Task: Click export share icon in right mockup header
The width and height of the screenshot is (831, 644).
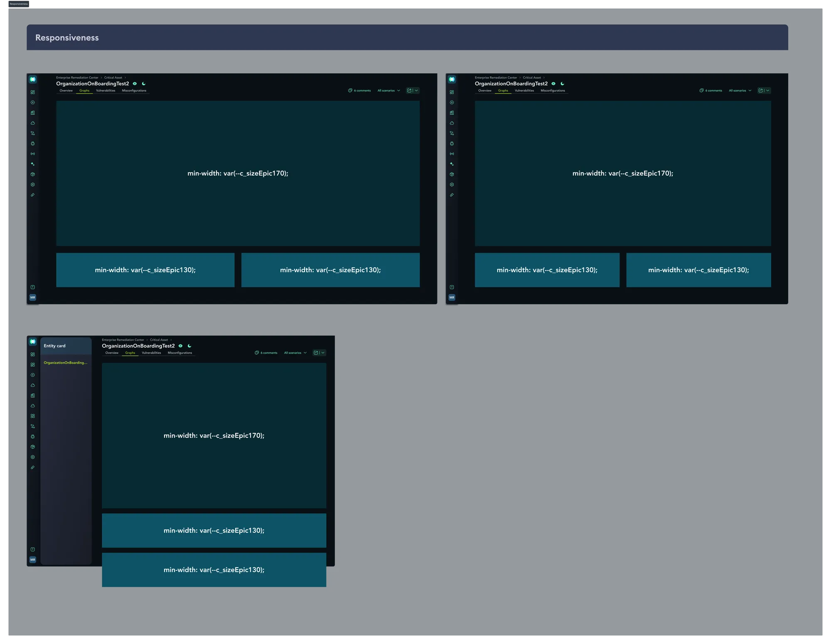Action: click(x=761, y=91)
